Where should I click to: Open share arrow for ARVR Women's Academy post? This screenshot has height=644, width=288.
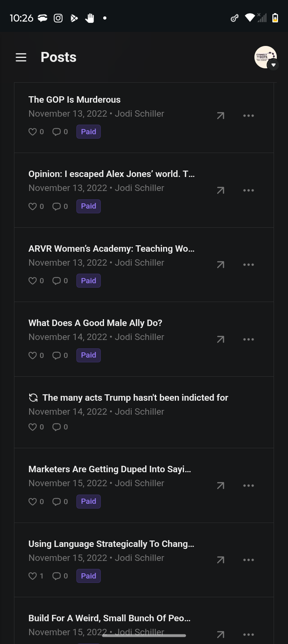point(220,265)
